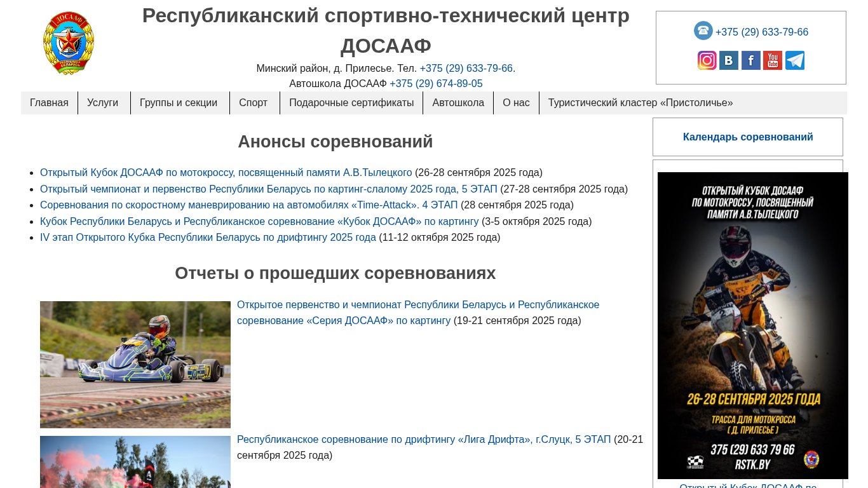868x488 pixels.
Task: Open the «Кубок ДОСААФ» по картингу announcement
Action: click(x=259, y=221)
